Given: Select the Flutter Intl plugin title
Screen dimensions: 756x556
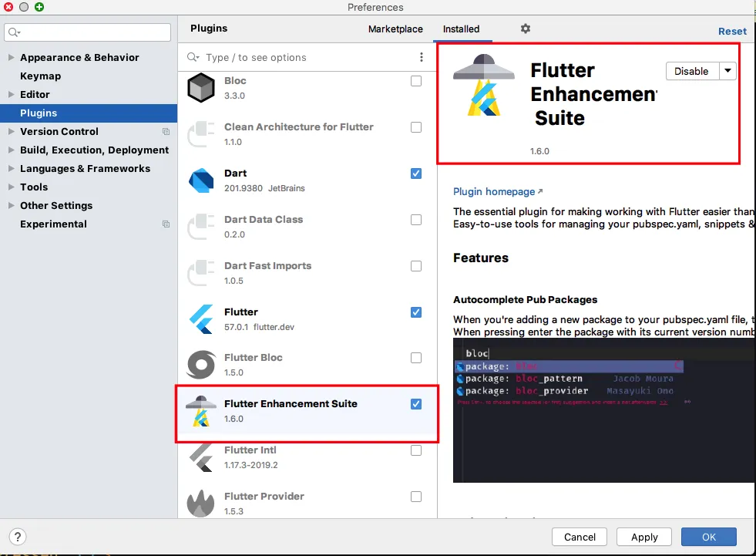Looking at the screenshot, I should (x=250, y=450).
